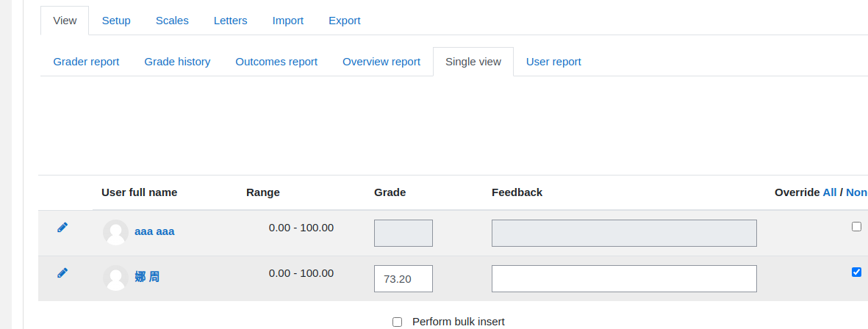Switch to Outcomes report

pyautogui.click(x=276, y=62)
